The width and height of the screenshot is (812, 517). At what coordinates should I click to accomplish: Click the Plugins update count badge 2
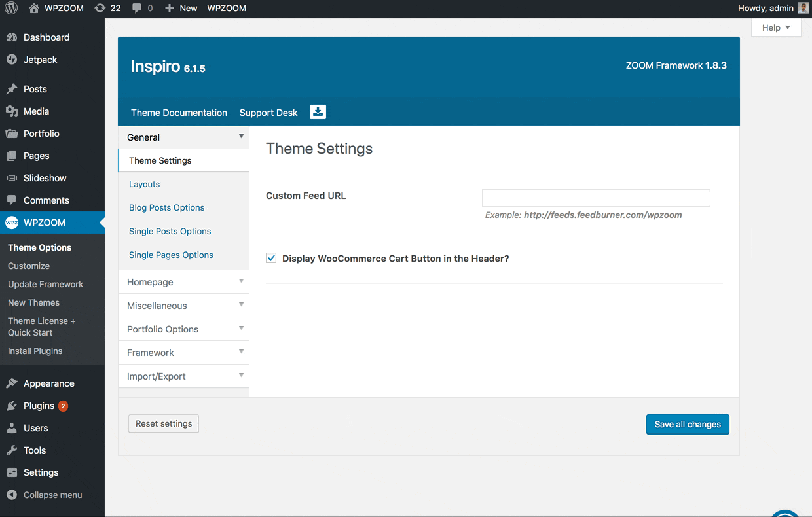click(63, 406)
